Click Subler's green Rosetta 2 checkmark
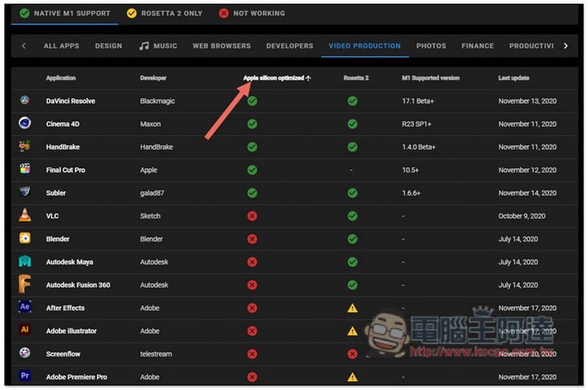 pyautogui.click(x=352, y=193)
